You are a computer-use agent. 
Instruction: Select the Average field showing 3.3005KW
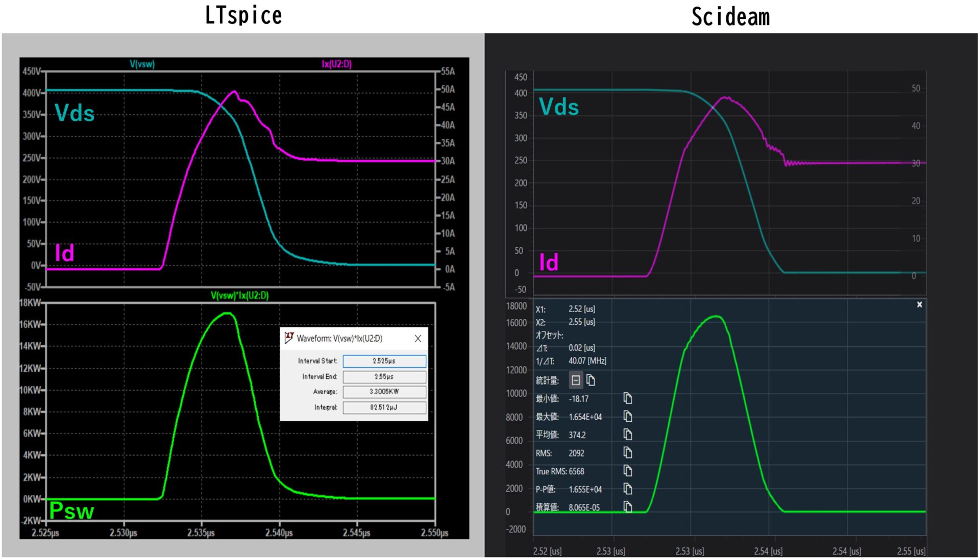pos(384,392)
